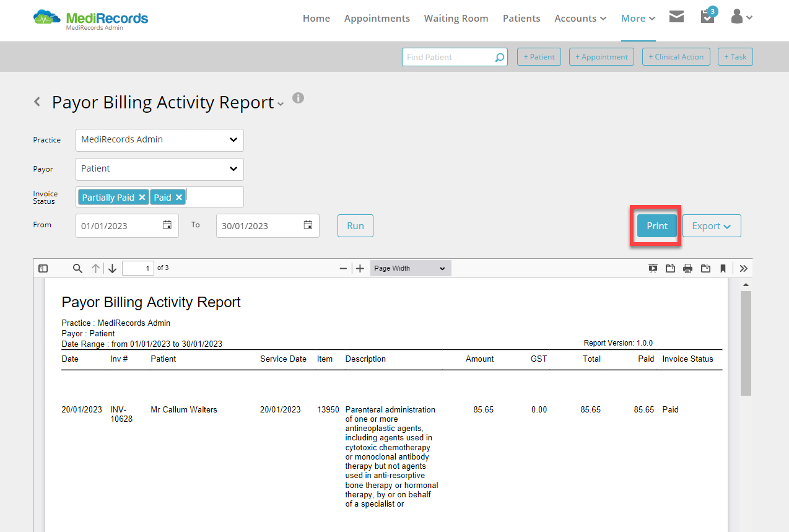
Task: Toggle the PDF viewer sidebar
Action: point(43,268)
